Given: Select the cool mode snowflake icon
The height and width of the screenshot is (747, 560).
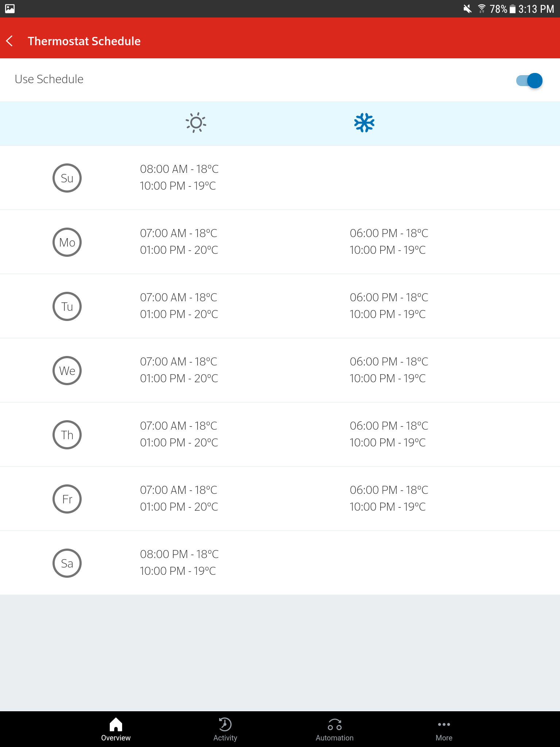Looking at the screenshot, I should (364, 123).
